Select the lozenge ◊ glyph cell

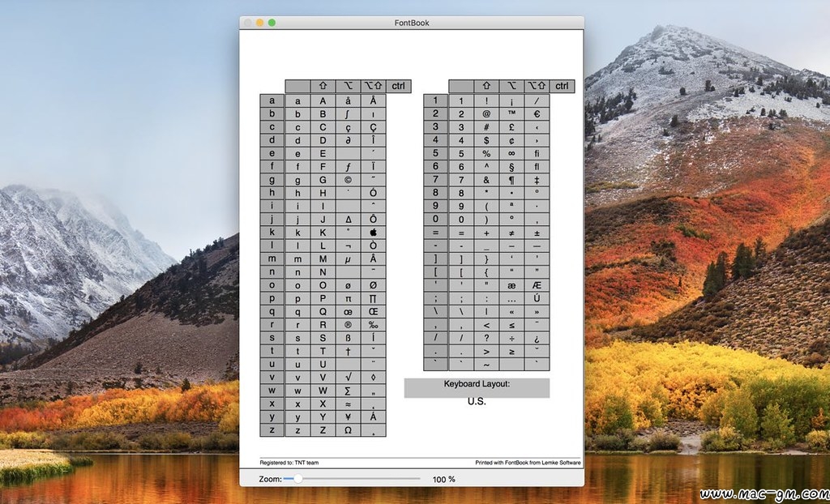[374, 378]
